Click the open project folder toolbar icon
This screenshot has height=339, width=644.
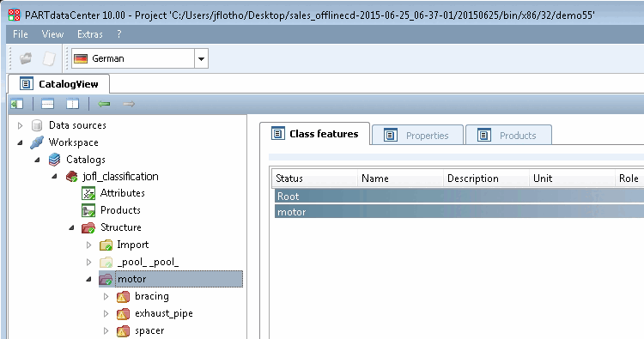pyautogui.click(x=26, y=58)
